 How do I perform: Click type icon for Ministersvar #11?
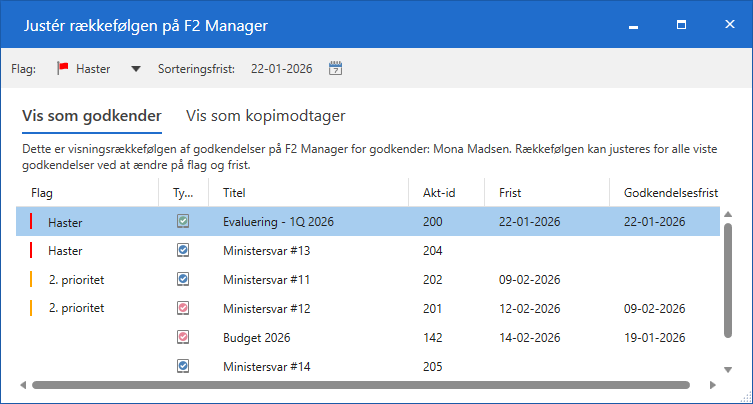coord(183,280)
